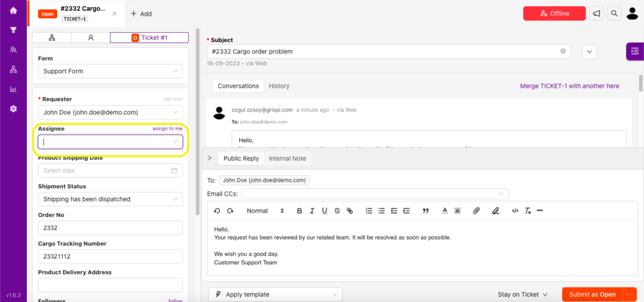Select the Ticket #1 panel tab
This screenshot has width=644, height=302.
point(150,37)
